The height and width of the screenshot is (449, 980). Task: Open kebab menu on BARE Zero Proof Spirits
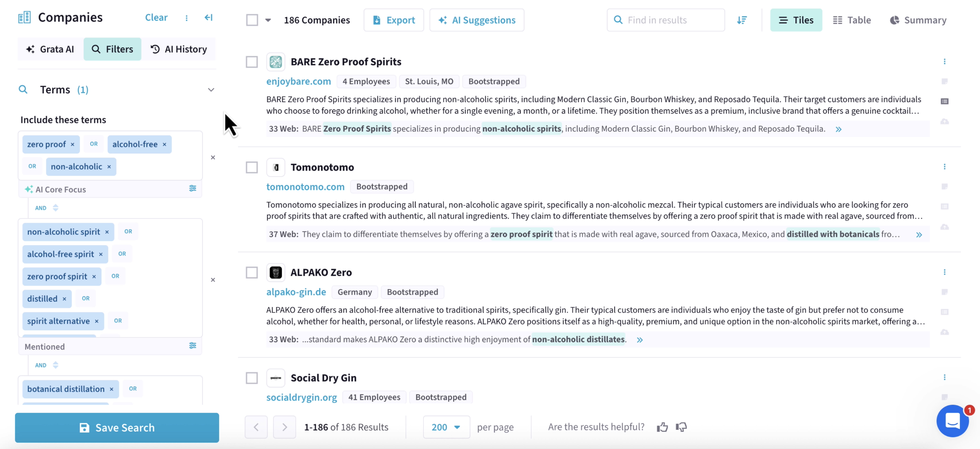point(945,61)
